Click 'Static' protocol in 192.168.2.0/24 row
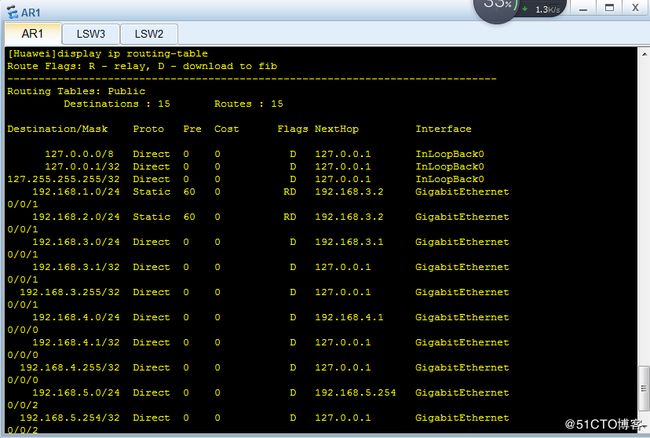650x438 pixels. click(x=152, y=217)
